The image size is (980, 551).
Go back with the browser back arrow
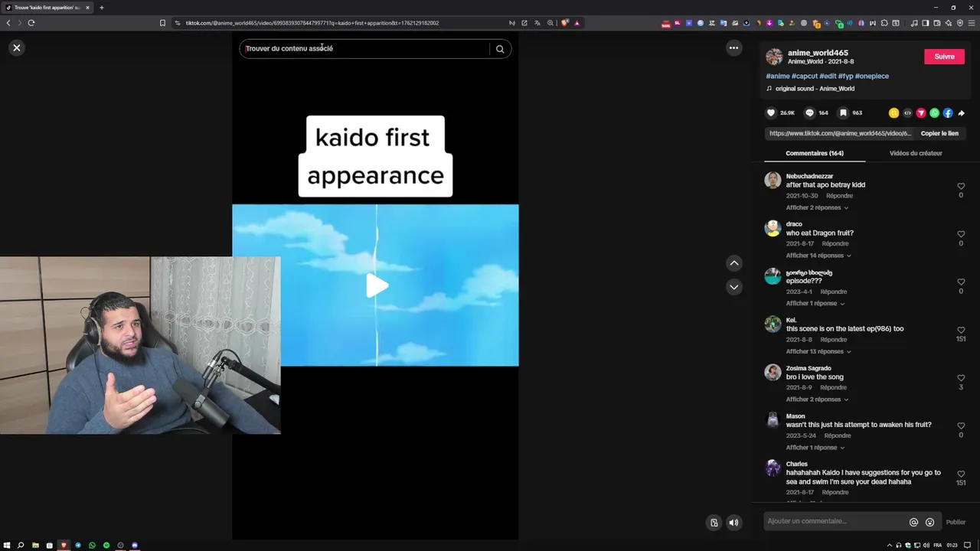point(8,23)
